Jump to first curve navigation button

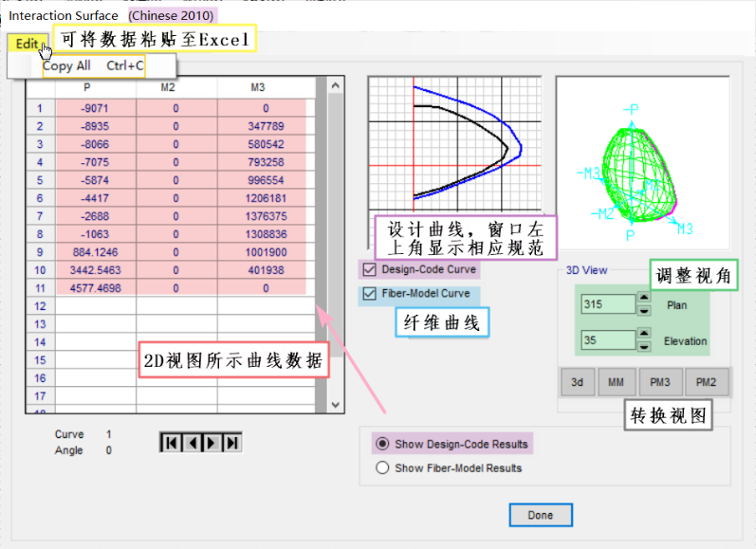point(171,443)
